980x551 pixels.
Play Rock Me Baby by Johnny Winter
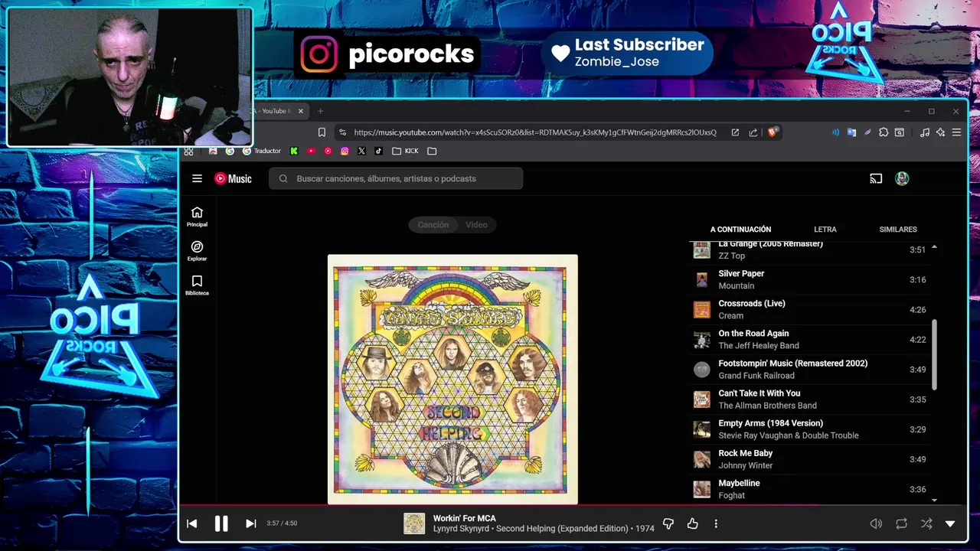pos(812,458)
